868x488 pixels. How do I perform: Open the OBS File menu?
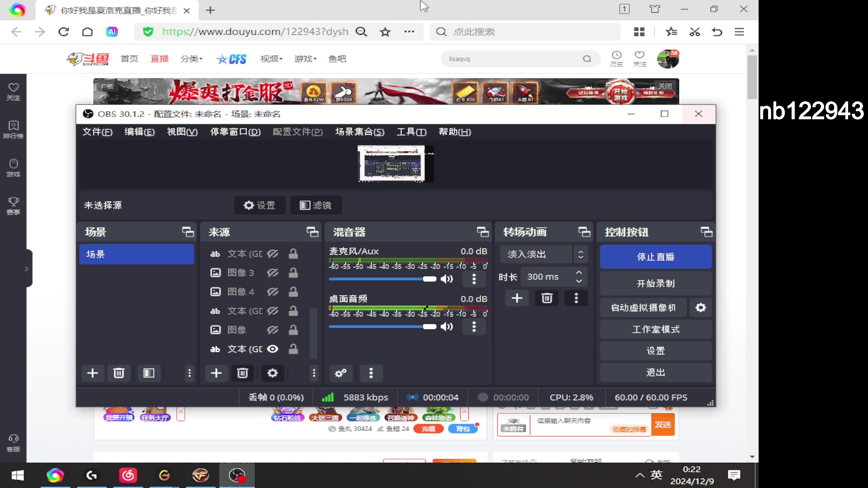click(x=97, y=132)
